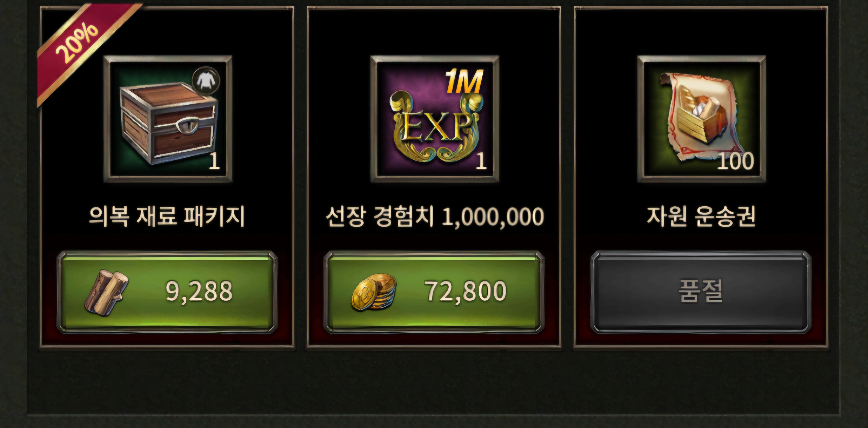The image size is (868, 428).
Task: Click the 자원 운송권 item name
Action: click(701, 217)
